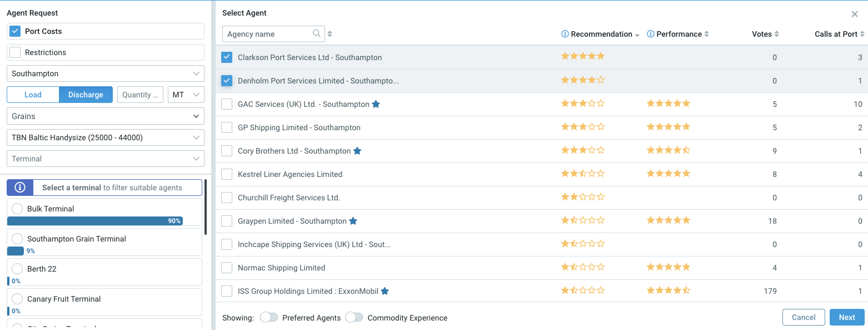The height and width of the screenshot is (330, 868).
Task: Click preferred star next to ISS Group Holdings
Action: 385,291
